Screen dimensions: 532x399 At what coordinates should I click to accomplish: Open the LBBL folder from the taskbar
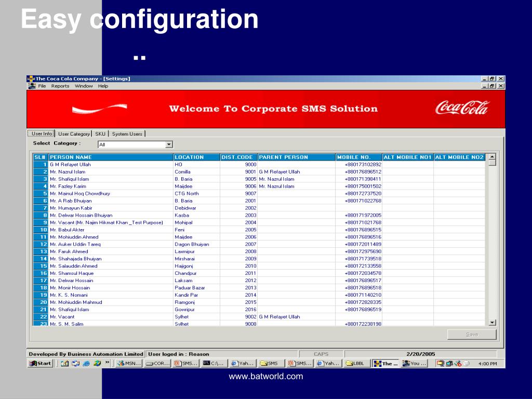click(x=357, y=363)
